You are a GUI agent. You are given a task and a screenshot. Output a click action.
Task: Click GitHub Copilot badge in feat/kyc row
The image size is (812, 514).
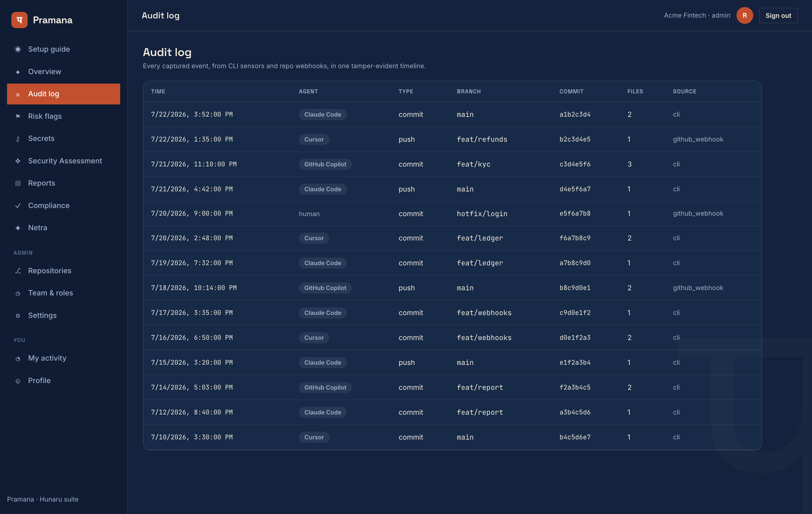pos(325,164)
